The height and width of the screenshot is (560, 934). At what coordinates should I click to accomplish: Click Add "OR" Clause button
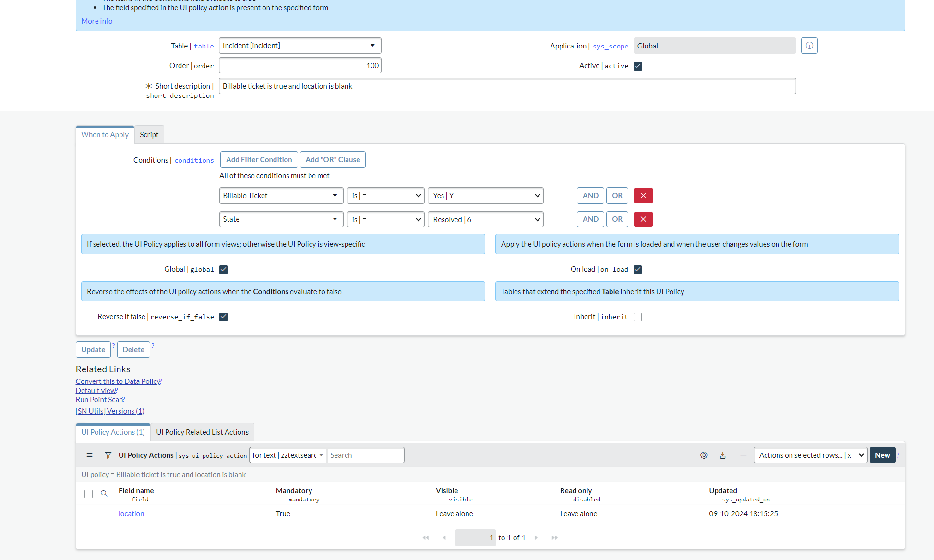[x=333, y=160]
